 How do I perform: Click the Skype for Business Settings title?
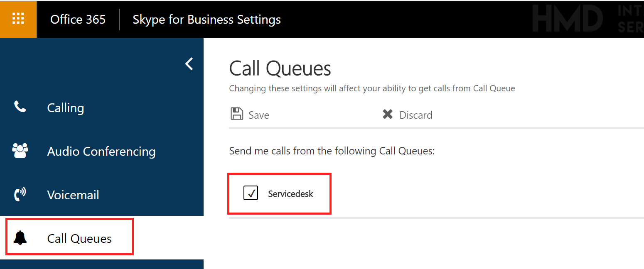point(206,20)
